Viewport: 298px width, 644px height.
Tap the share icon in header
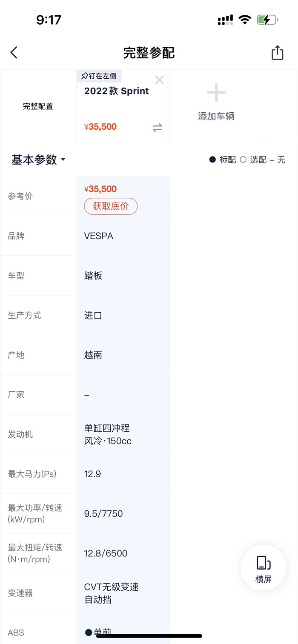(277, 53)
